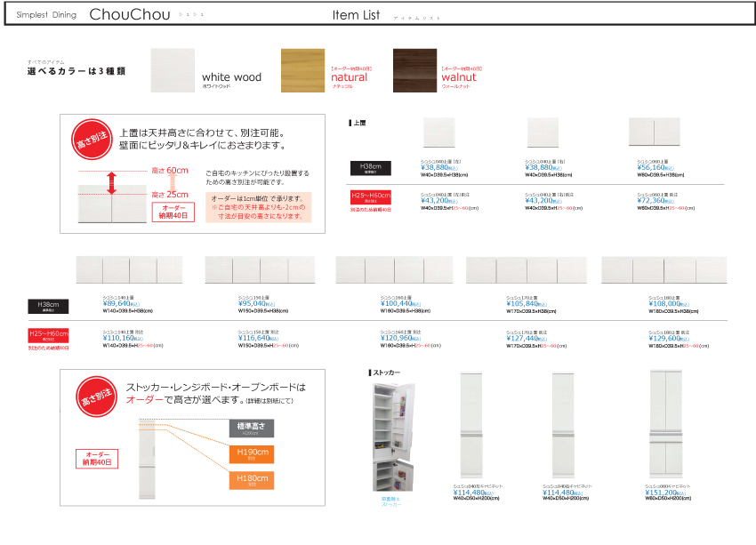Click the black H38cm label in upper cabinet section
This screenshot has height=545, width=756.
pos(371,166)
